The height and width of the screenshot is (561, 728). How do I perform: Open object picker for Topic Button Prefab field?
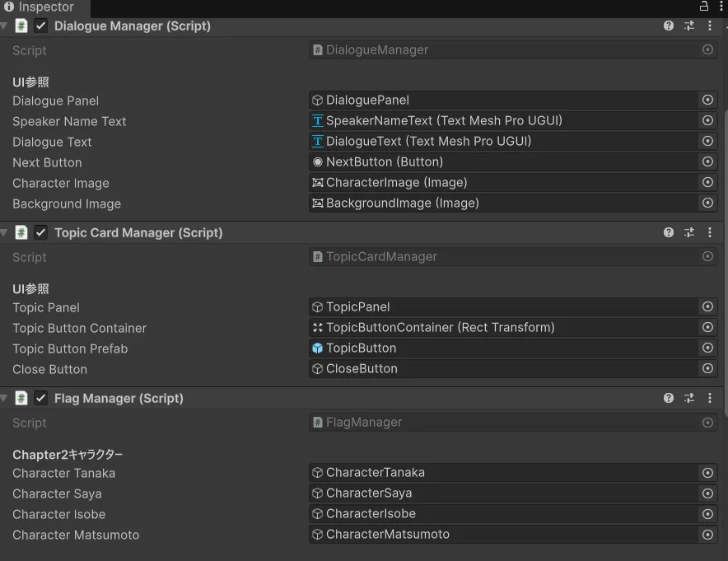pyautogui.click(x=707, y=348)
